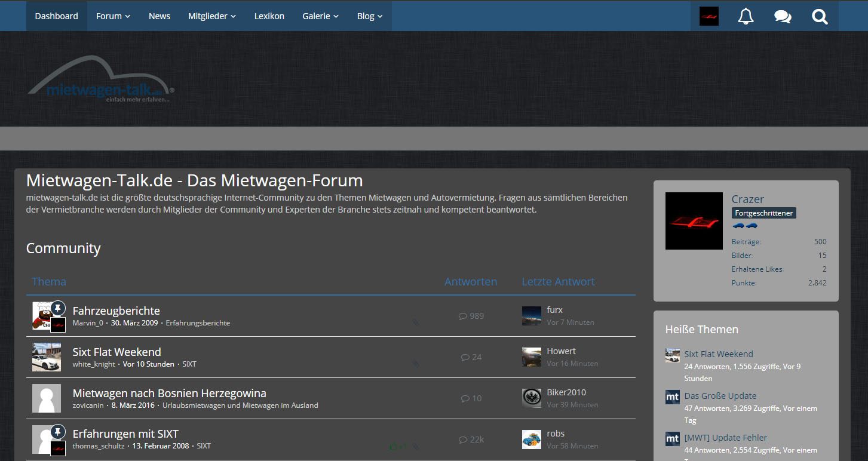
Task: Open Sixt Flat Weekend thread in Community list
Action: (117, 352)
